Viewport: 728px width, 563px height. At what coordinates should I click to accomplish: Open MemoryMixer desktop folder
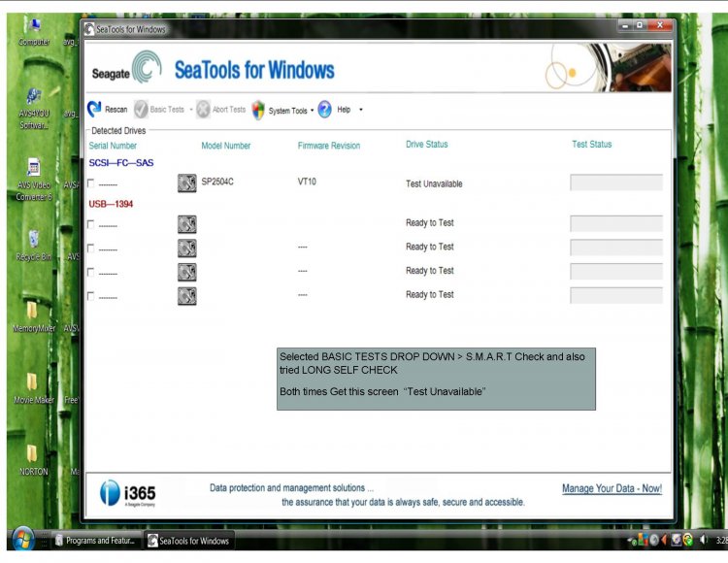pyautogui.click(x=34, y=317)
